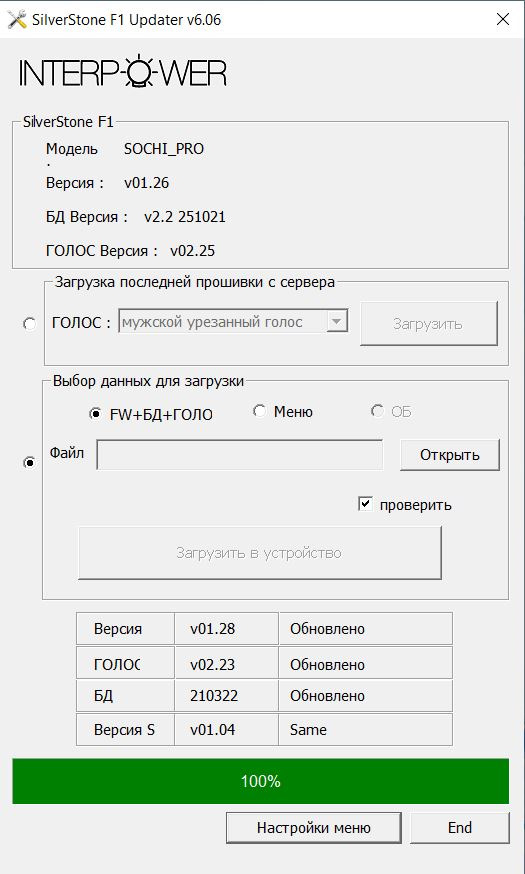Image resolution: width=525 pixels, height=874 pixels.
Task: Click the INTERPOWER logo
Action: tap(123, 71)
